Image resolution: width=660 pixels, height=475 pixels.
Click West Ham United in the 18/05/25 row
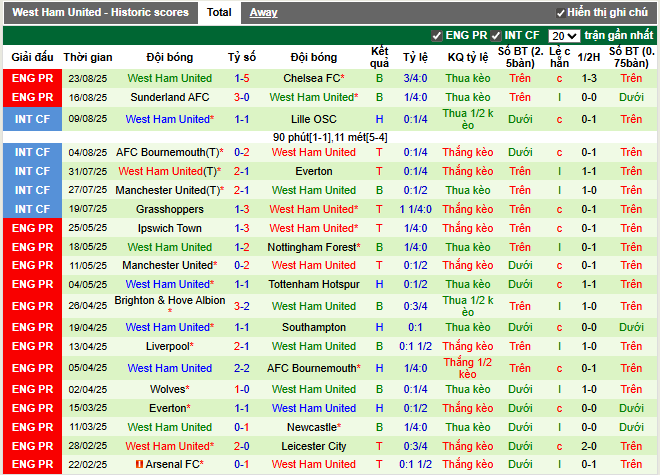[x=170, y=247]
